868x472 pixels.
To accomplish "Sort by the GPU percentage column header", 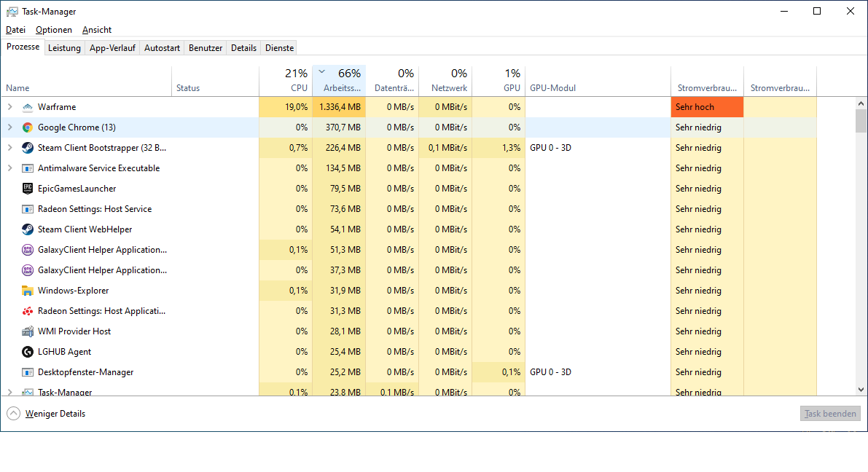I will click(498, 82).
